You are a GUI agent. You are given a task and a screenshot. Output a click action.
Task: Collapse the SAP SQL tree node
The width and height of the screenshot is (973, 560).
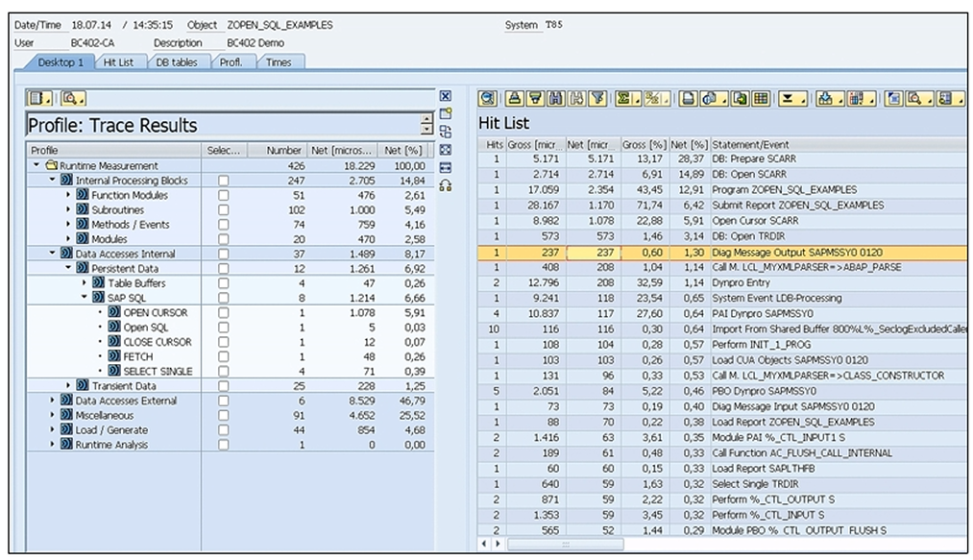pyautogui.click(x=85, y=298)
